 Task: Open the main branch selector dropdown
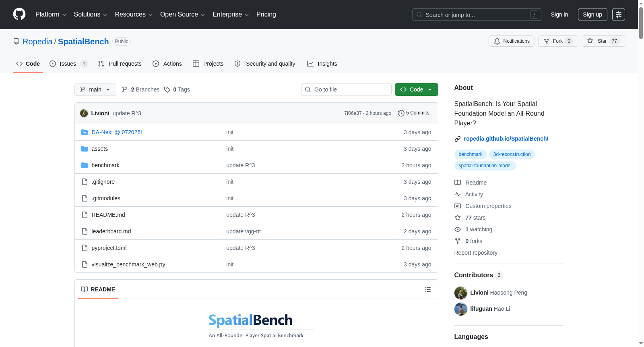pos(95,89)
